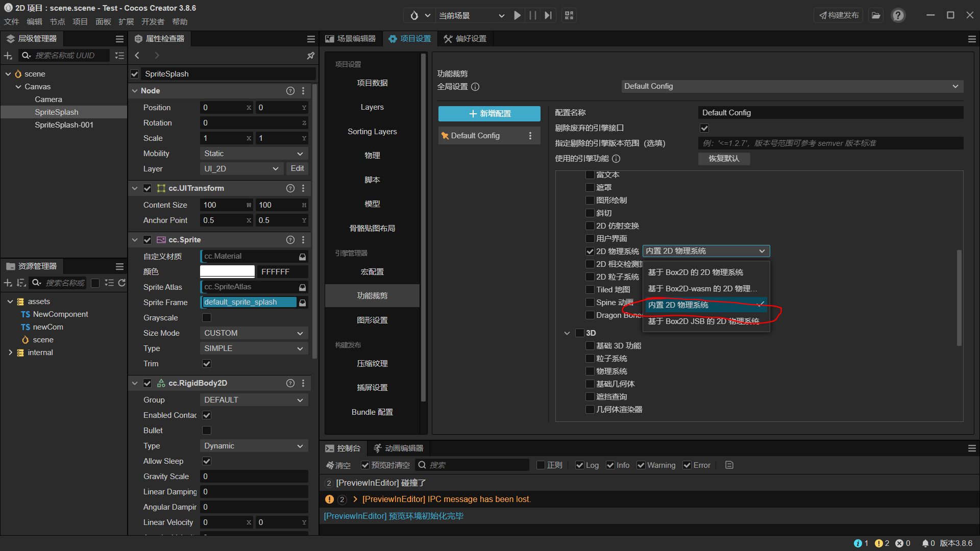Click the add new config button
This screenshot has width=980, height=551.
(x=489, y=113)
